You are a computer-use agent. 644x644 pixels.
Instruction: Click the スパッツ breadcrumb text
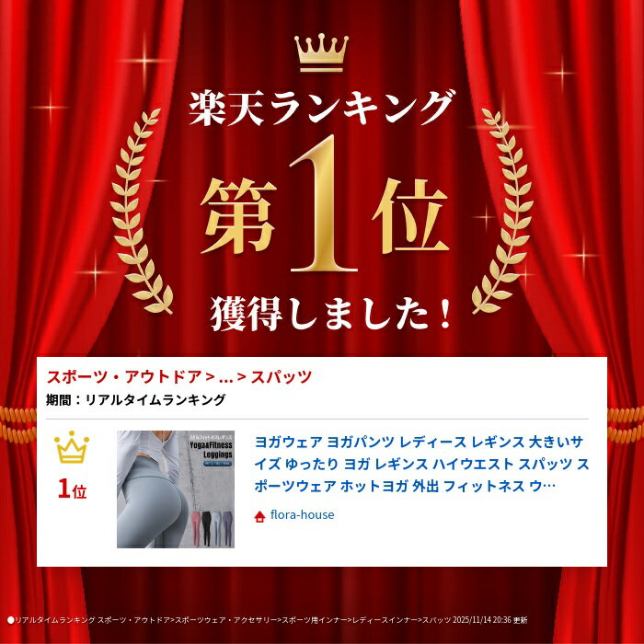click(282, 376)
